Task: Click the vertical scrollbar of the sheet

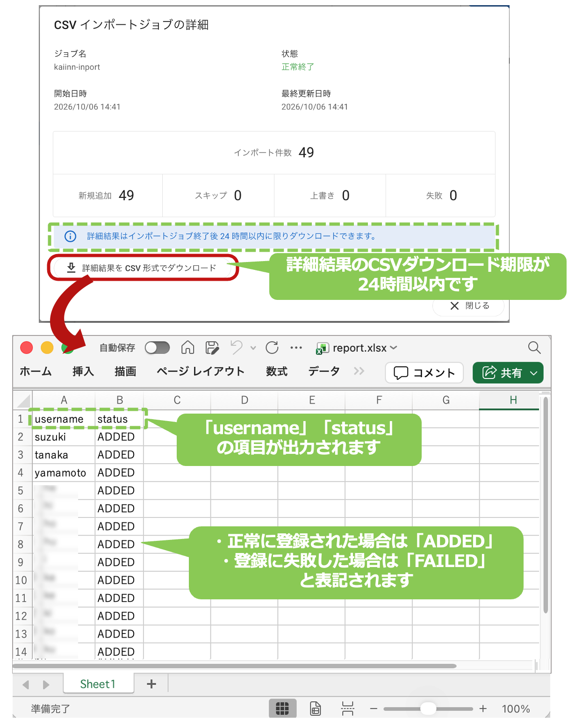Action: click(546, 505)
